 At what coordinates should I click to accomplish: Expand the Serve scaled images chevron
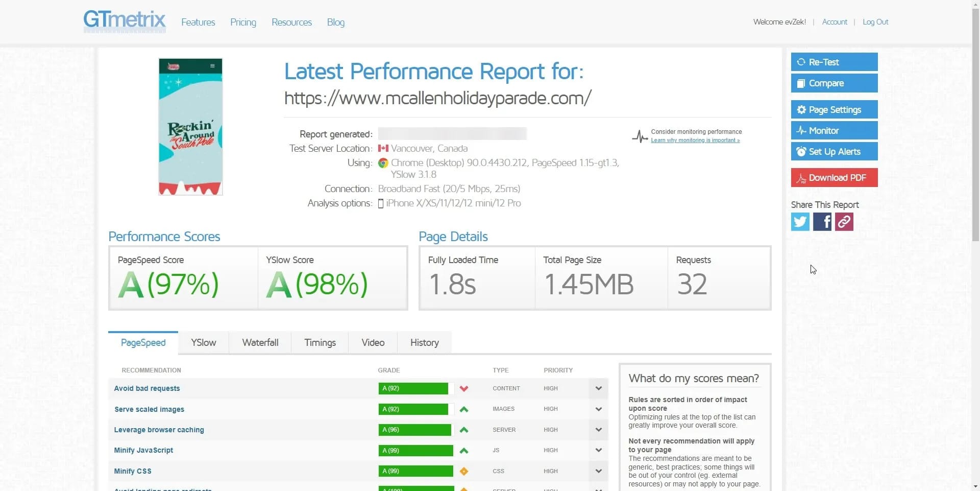(x=598, y=409)
